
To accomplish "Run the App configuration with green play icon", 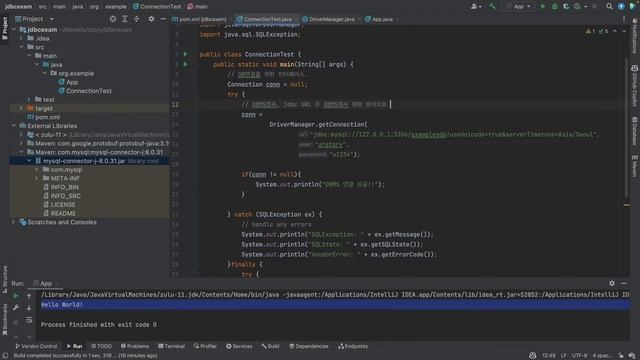I will point(543,7).
